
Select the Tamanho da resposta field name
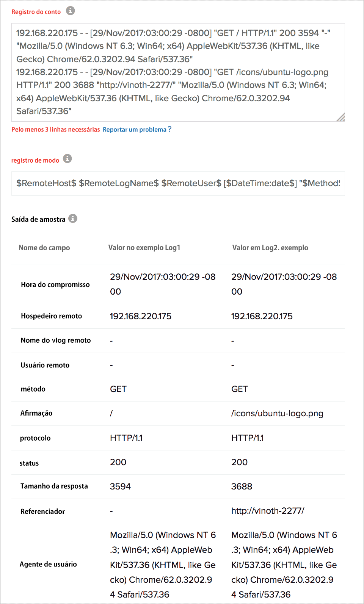click(54, 486)
